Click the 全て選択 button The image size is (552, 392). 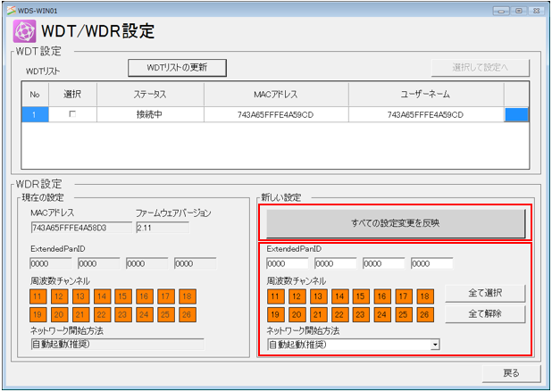(497, 294)
